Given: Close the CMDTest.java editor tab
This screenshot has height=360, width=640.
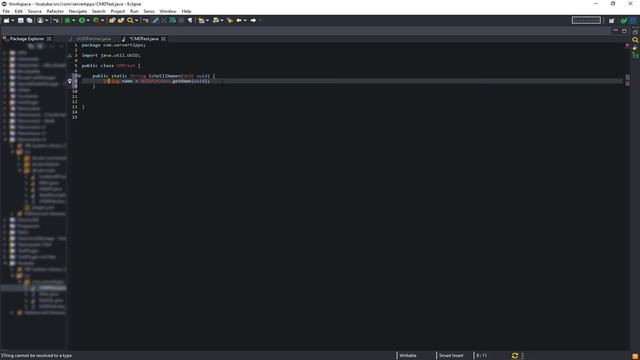Looking at the screenshot, I should click(163, 39).
